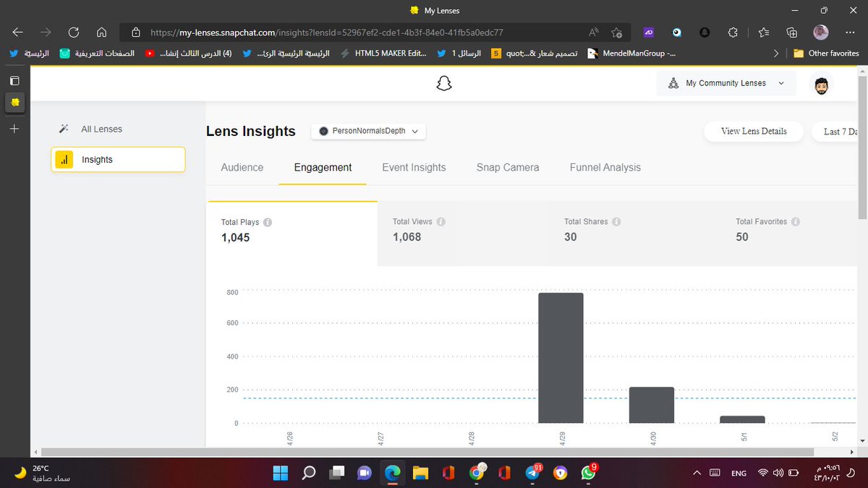Add this page to favorites

click(617, 33)
